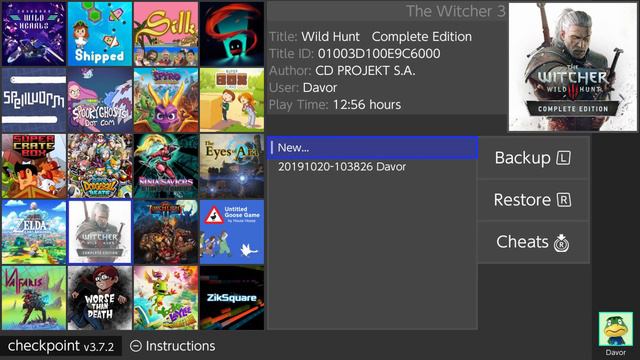Open the Torchlight II game tile
640x360 pixels.
coord(166,232)
